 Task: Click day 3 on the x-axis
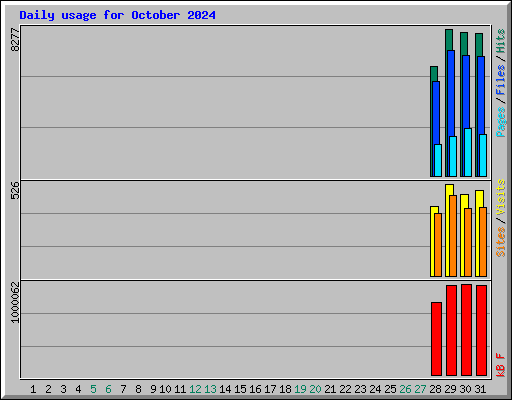(x=63, y=389)
